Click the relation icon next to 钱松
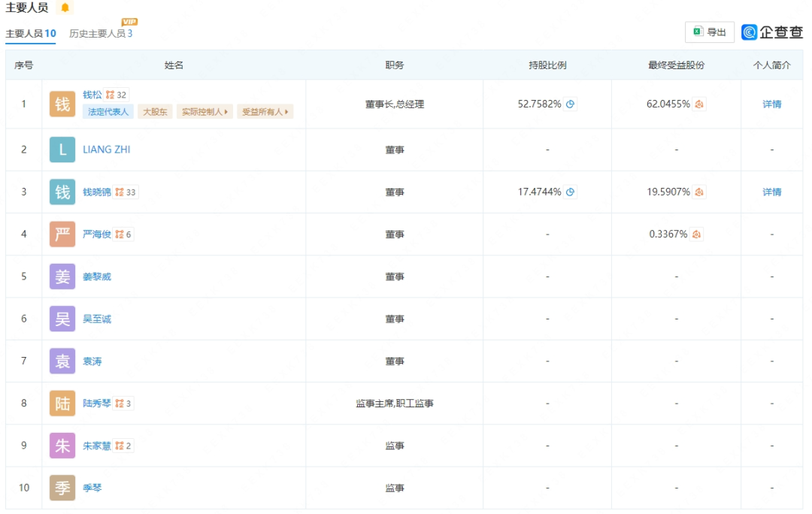 (110, 95)
